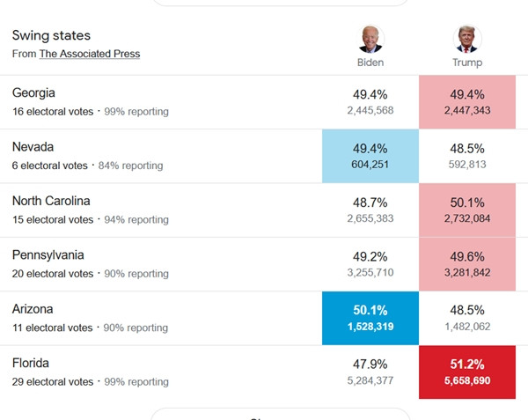Click Trump's dark red Florida 51.2% cell
The image size is (528, 420).
click(x=467, y=372)
